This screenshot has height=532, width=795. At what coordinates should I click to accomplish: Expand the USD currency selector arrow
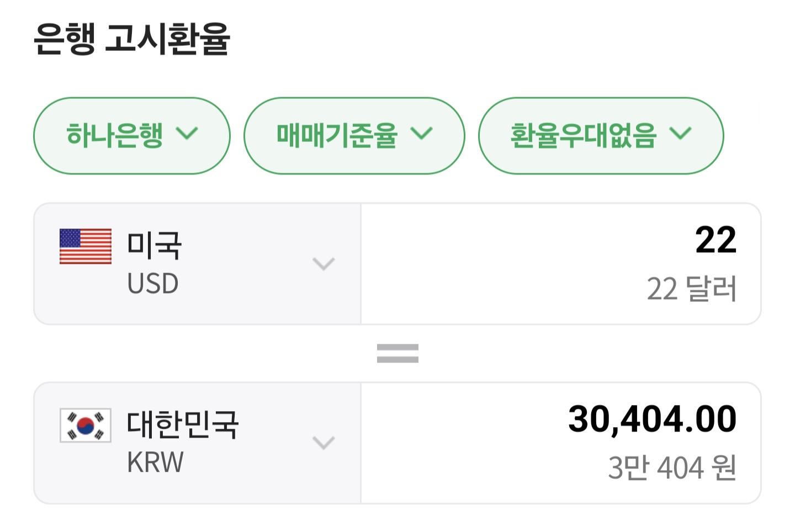[x=324, y=264]
